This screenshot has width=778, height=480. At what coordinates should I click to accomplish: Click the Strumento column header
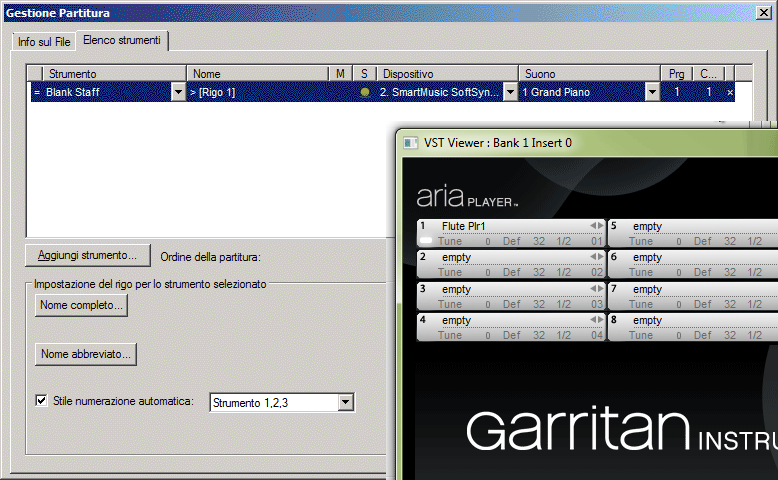115,74
